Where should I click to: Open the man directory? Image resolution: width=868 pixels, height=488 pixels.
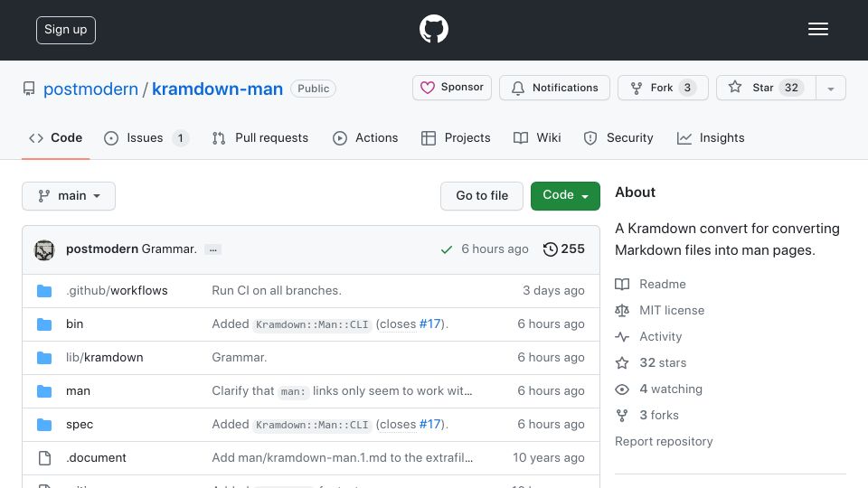click(x=78, y=390)
